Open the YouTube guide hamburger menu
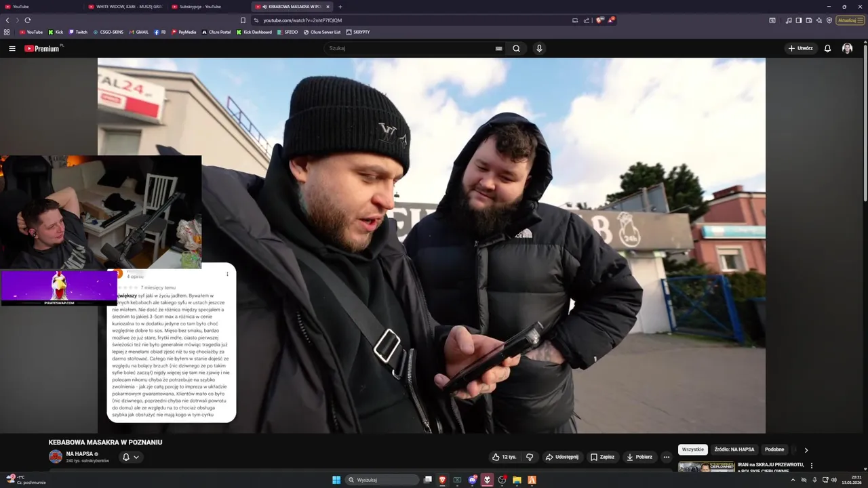Screen dimensions: 868x488 (x=12, y=48)
